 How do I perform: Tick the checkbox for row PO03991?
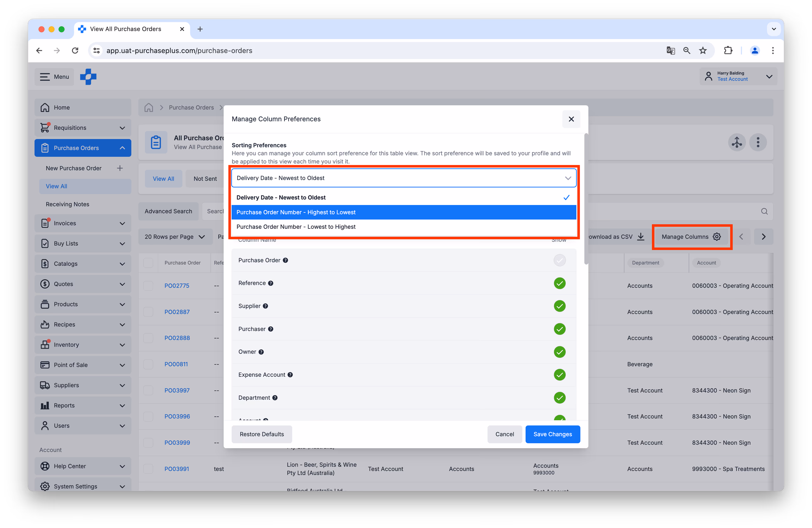click(x=148, y=469)
